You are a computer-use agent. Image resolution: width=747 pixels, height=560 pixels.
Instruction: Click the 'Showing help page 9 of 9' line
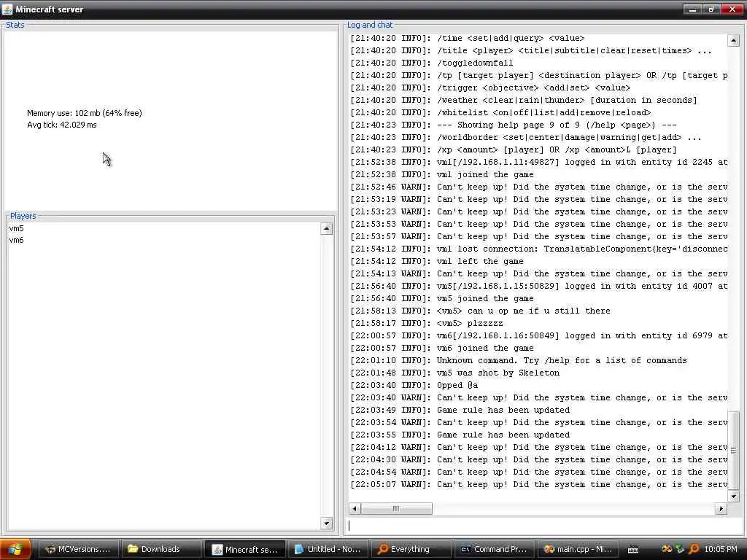pyautogui.click(x=514, y=125)
